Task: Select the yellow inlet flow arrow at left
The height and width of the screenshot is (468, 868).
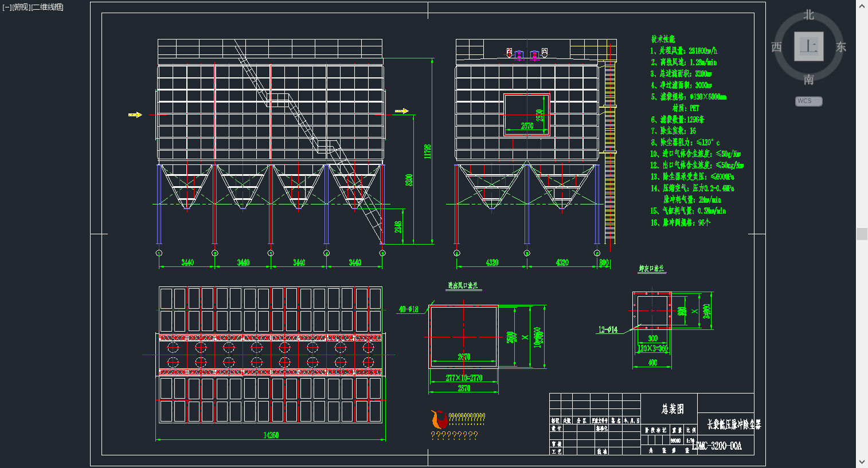Action: click(135, 115)
